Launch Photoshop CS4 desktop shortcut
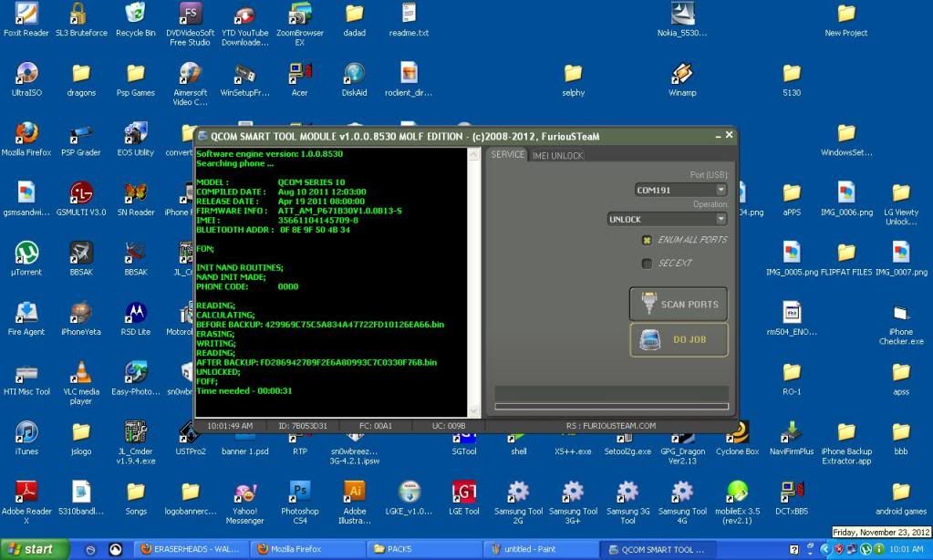Screen dimensions: 933x560 [300, 492]
